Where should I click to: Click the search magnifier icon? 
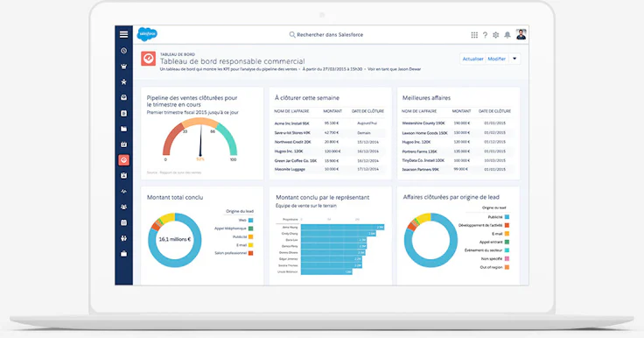[x=292, y=35]
